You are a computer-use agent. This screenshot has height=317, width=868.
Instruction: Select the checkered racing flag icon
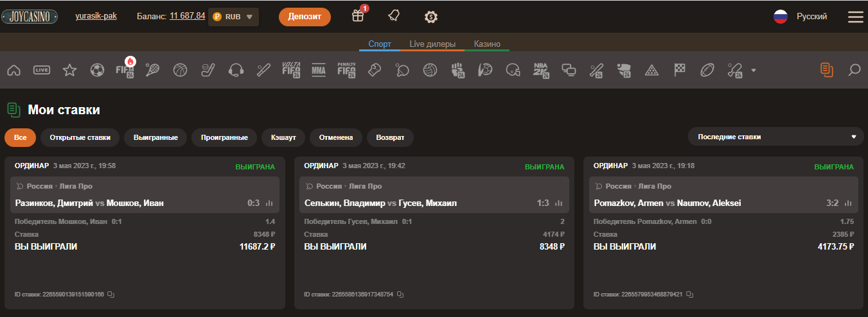coord(680,70)
